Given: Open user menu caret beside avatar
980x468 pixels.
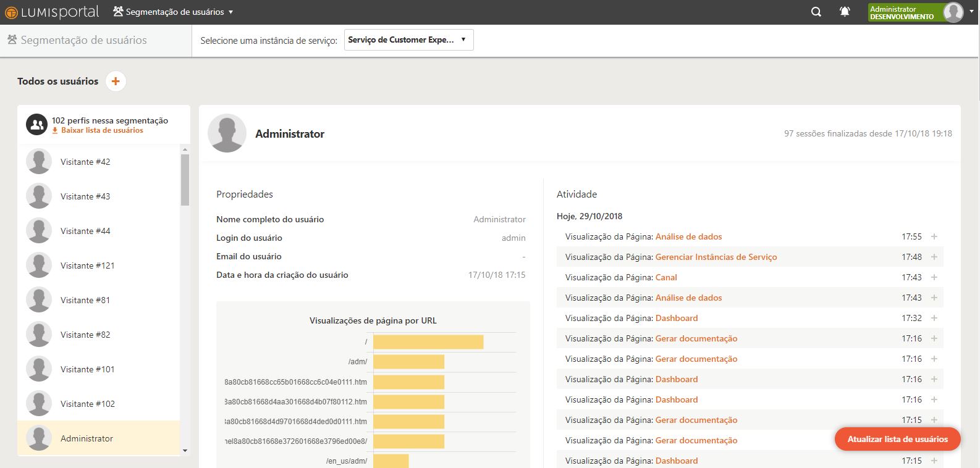Looking at the screenshot, I should click(x=971, y=12).
